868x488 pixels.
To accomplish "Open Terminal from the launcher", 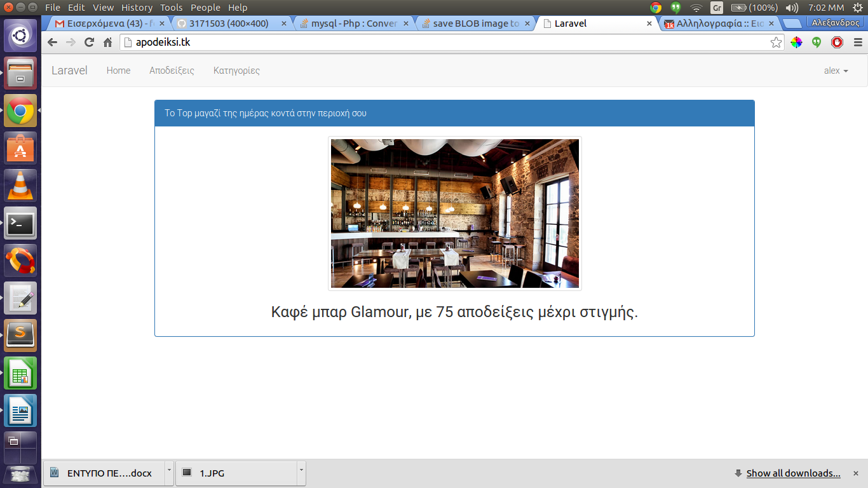I will (20, 223).
